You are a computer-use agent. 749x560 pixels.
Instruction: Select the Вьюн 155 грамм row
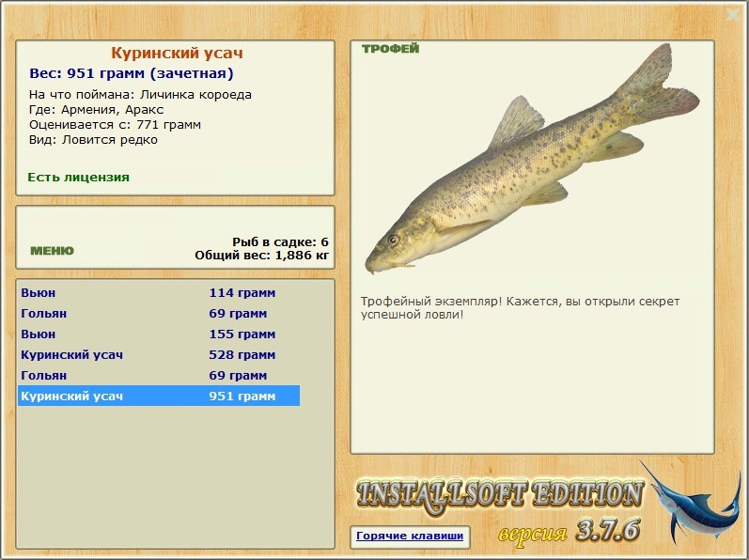(159, 334)
